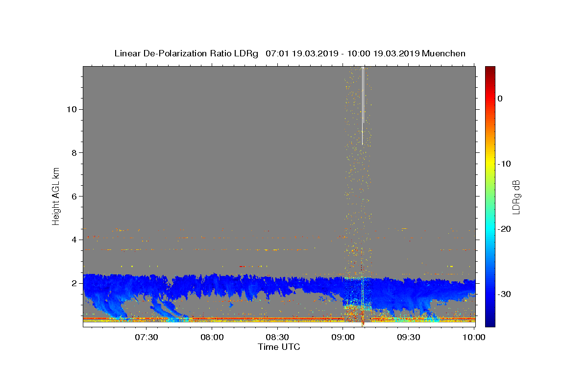Click the colorbar value 0
Image resolution: width=588 pixels, height=392 pixels.
tap(500, 98)
